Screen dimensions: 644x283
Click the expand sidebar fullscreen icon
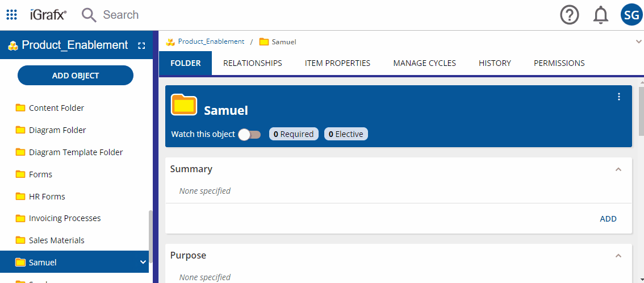pos(142,45)
